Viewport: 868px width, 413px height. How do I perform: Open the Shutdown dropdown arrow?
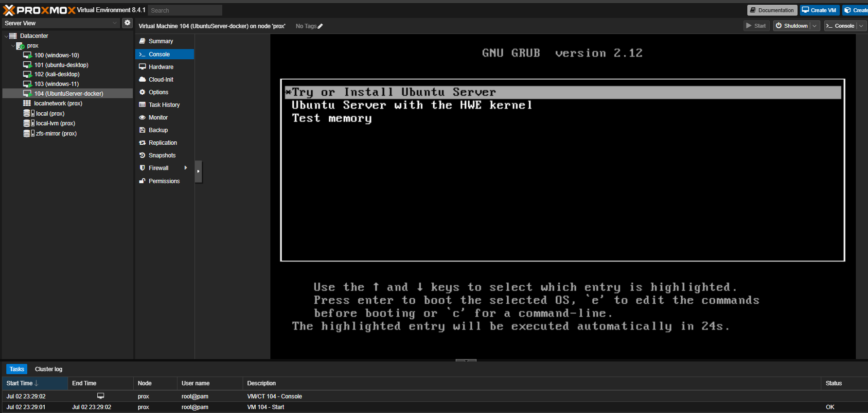[815, 26]
